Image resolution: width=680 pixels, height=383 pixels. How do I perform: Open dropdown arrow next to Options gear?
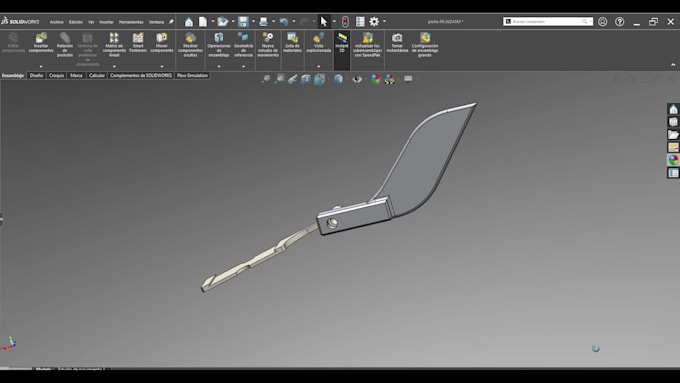tap(384, 22)
